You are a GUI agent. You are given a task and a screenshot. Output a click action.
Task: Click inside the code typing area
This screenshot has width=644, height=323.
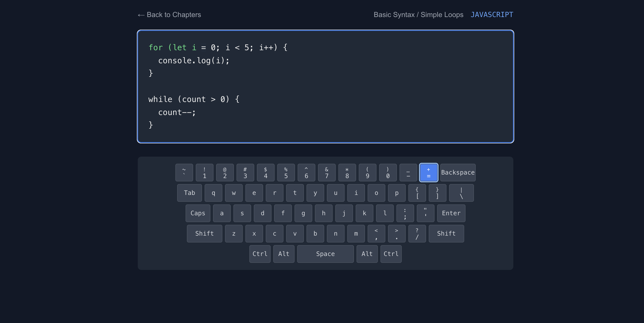(325, 86)
